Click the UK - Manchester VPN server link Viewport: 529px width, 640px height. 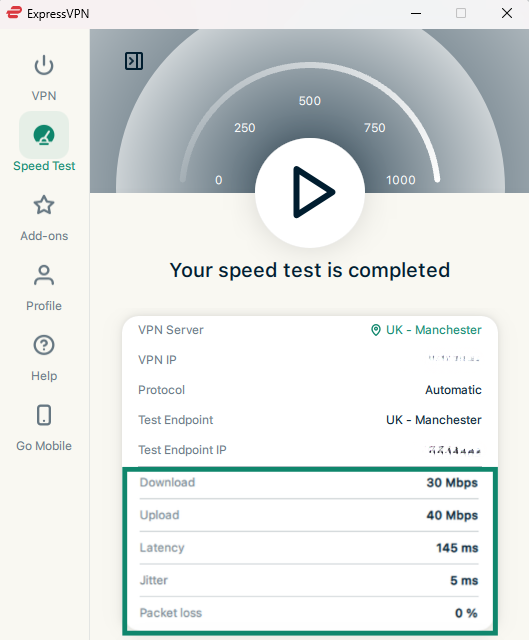click(x=433, y=330)
